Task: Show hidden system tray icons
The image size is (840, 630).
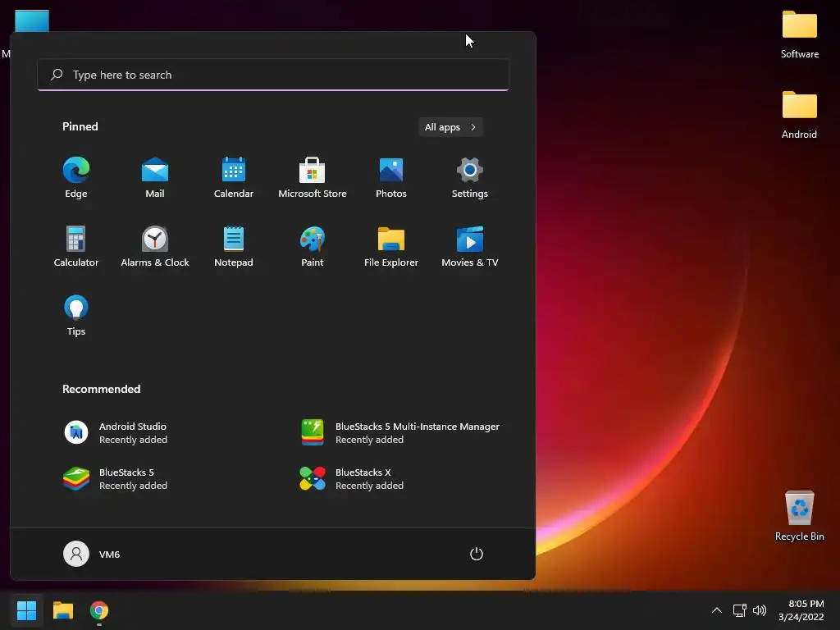Action: [716, 610]
